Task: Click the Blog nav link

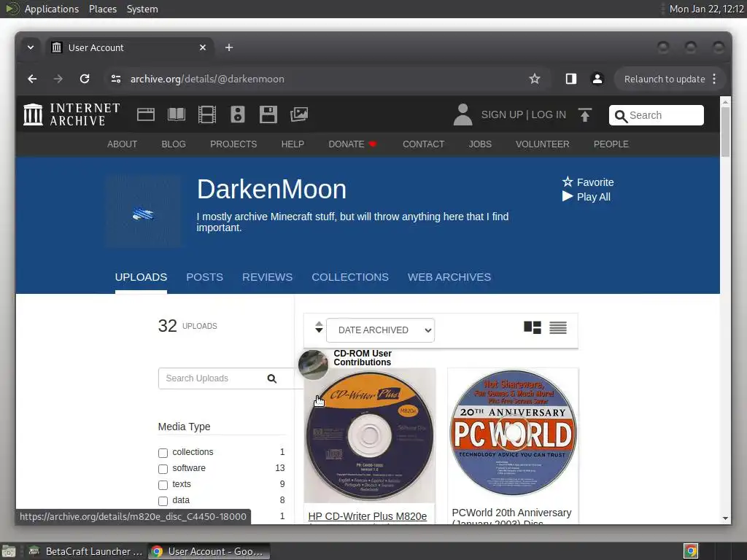Action: click(174, 144)
